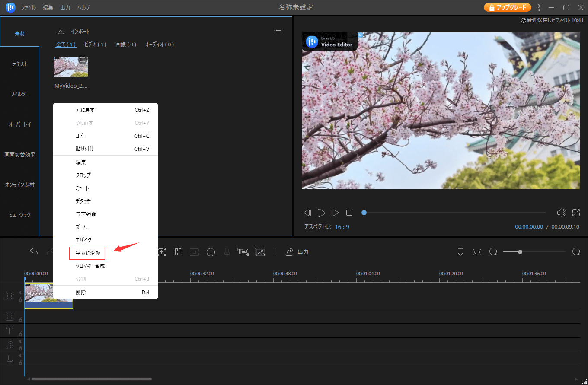Switch to the フィルター sidebar tab
The width and height of the screenshot is (588, 385).
20,94
